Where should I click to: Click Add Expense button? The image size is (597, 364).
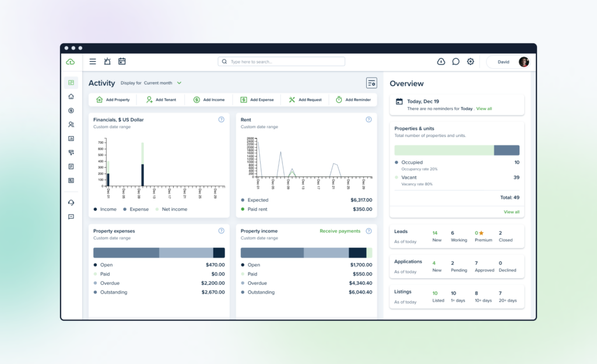[x=257, y=100]
